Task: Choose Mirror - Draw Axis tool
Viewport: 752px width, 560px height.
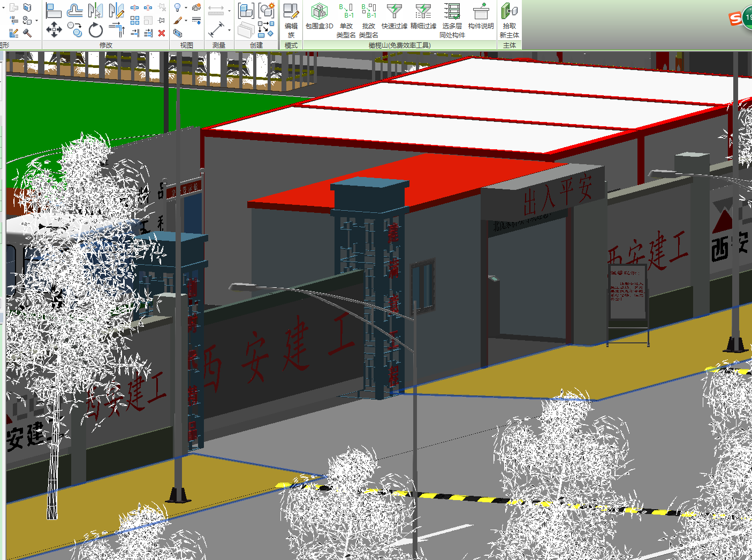Action: [116, 10]
